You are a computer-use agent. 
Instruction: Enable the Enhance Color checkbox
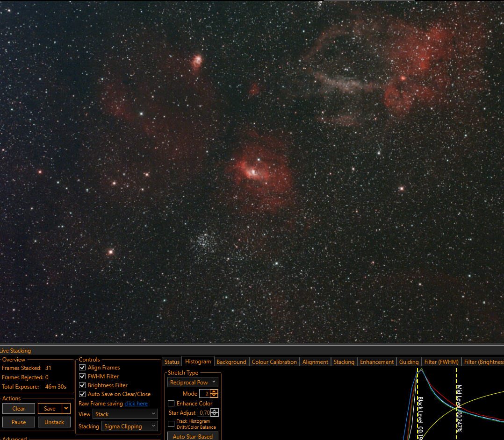pyautogui.click(x=171, y=404)
